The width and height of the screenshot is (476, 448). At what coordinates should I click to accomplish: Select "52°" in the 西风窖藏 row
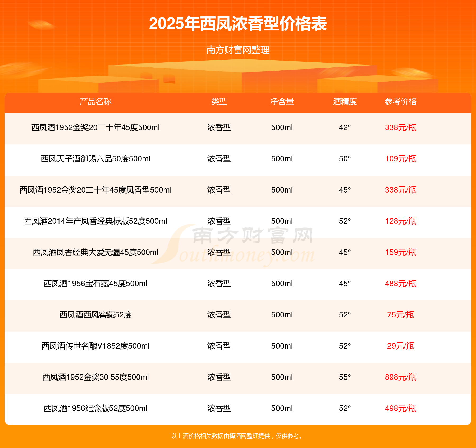tap(345, 315)
